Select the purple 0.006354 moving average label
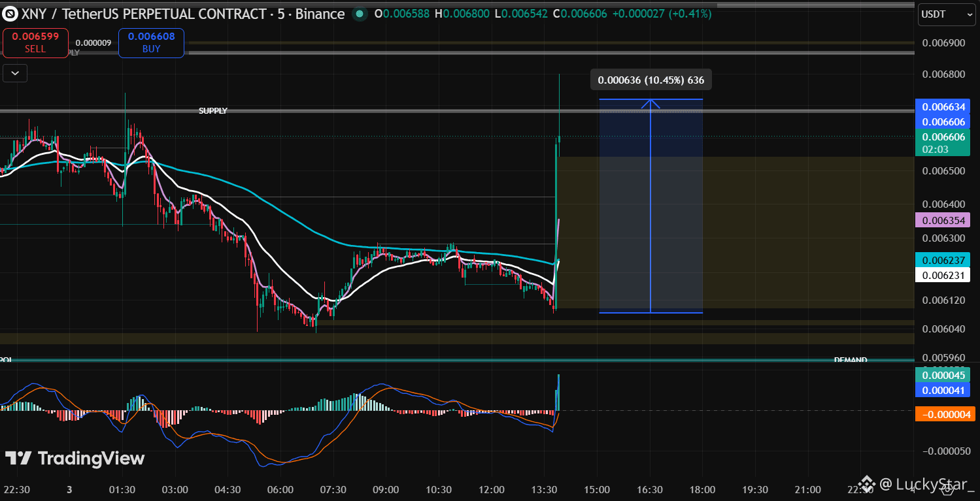Screen dimensions: 980x501 coord(943,220)
